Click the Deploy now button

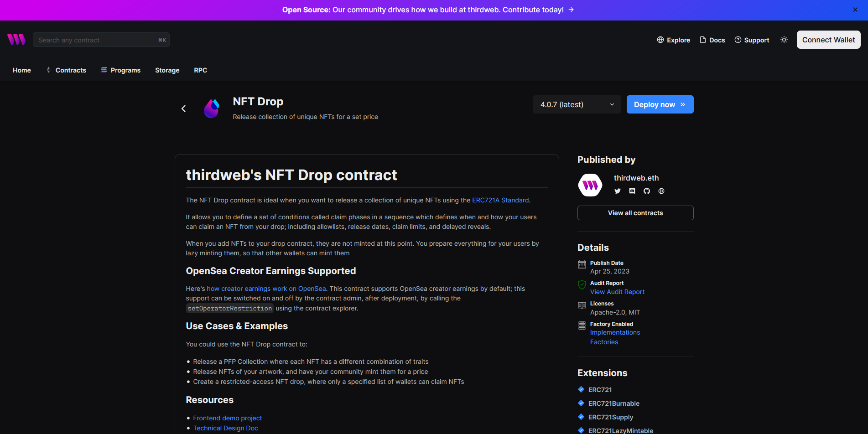[x=660, y=104]
